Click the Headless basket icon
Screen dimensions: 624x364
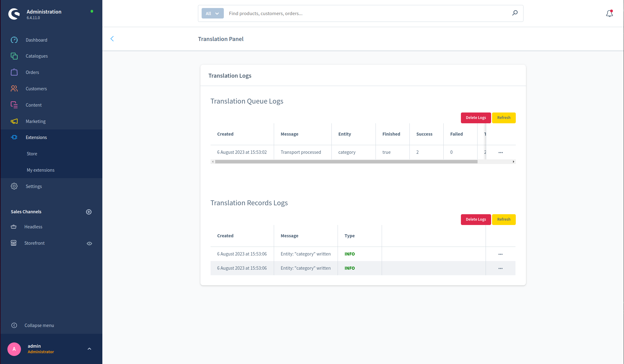(14, 227)
